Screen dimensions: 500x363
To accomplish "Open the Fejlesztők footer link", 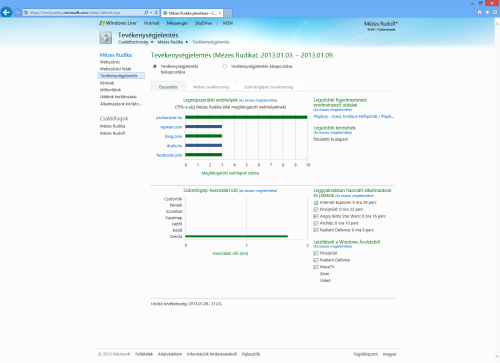I will coord(251,354).
